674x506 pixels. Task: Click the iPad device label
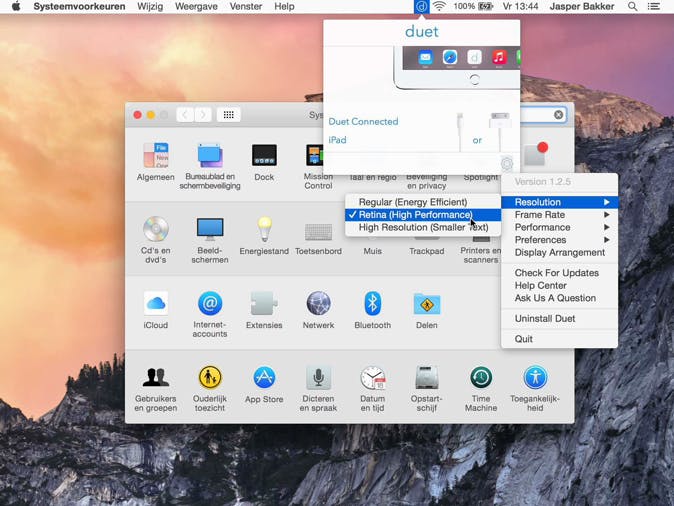337,140
